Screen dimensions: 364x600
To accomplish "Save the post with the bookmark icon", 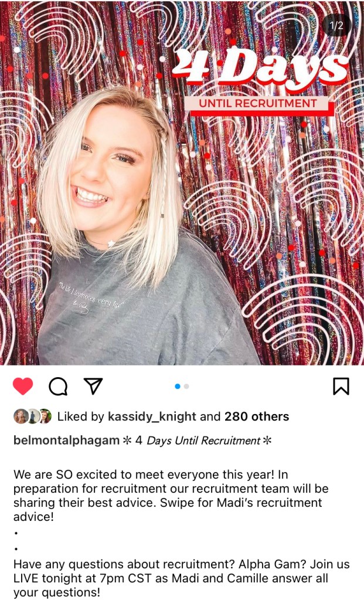I will coord(341,386).
